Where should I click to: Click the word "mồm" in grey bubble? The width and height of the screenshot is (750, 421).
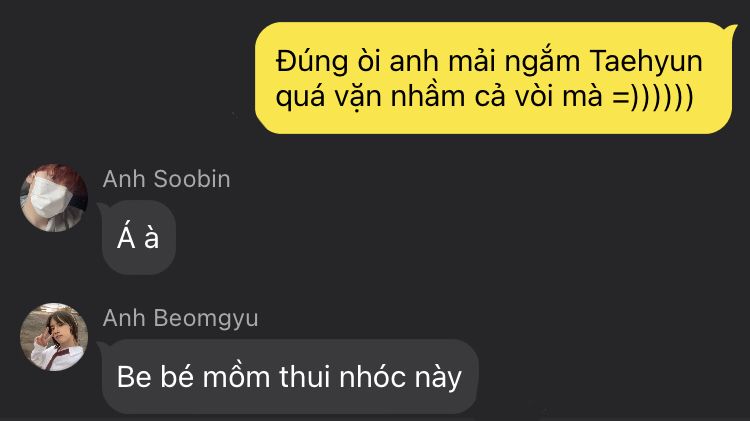pyautogui.click(x=236, y=376)
